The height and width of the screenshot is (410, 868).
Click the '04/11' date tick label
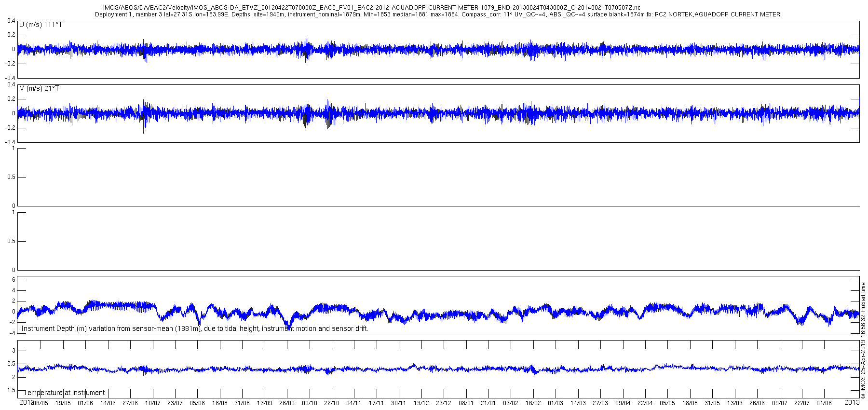[x=354, y=403]
